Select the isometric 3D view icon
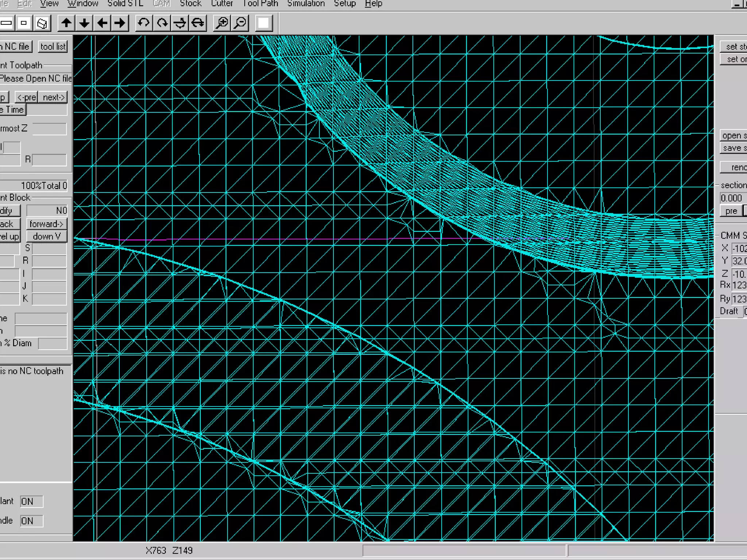The height and width of the screenshot is (560, 747). coord(42,23)
